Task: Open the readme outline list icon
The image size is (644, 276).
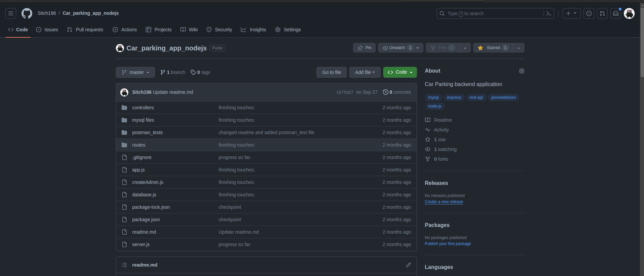Action: click(124, 265)
